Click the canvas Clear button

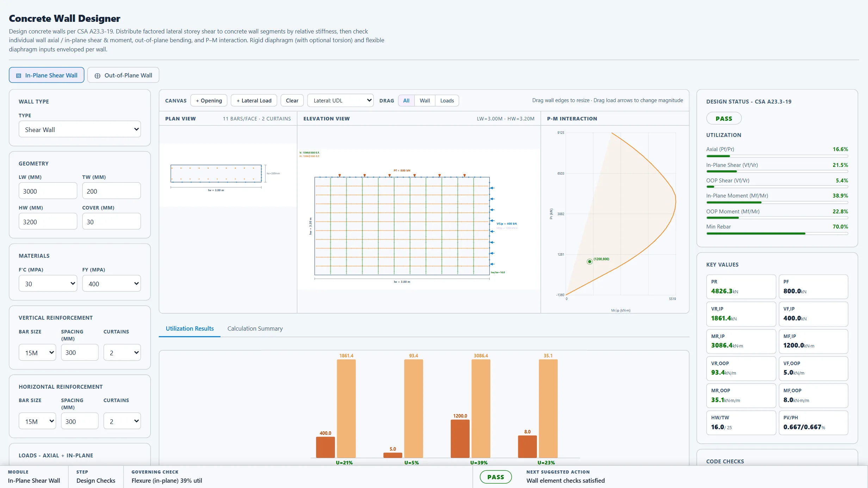tap(292, 101)
